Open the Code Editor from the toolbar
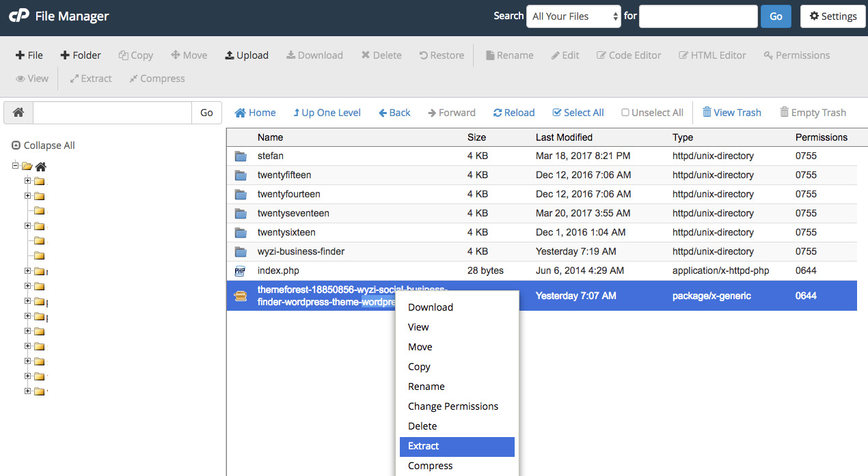The image size is (868, 476). tap(629, 55)
